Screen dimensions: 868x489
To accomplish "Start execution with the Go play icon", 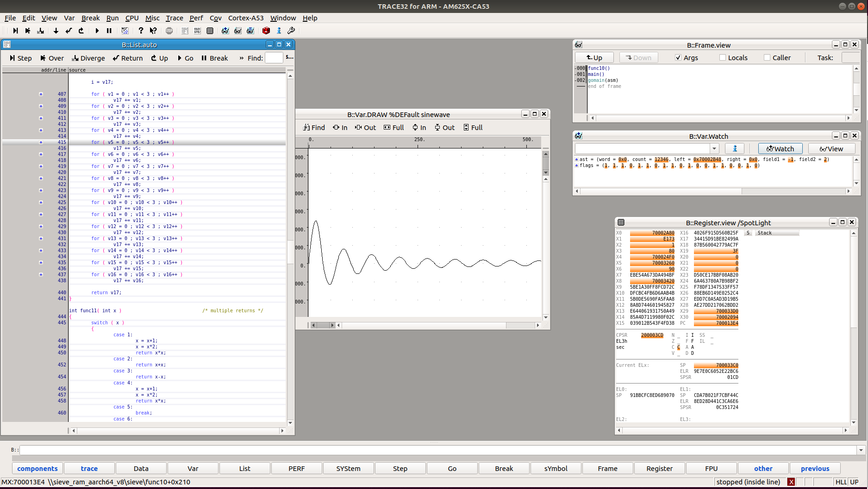I will coord(97,31).
